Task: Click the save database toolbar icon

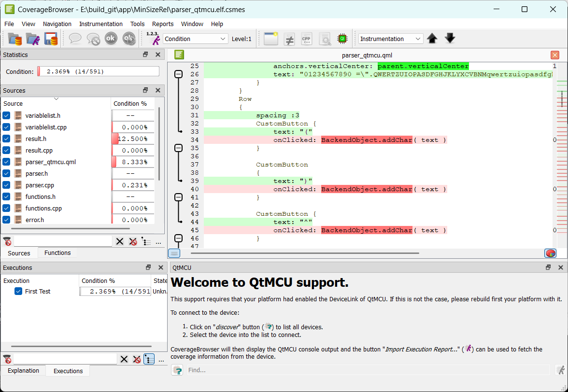Action: click(x=51, y=39)
